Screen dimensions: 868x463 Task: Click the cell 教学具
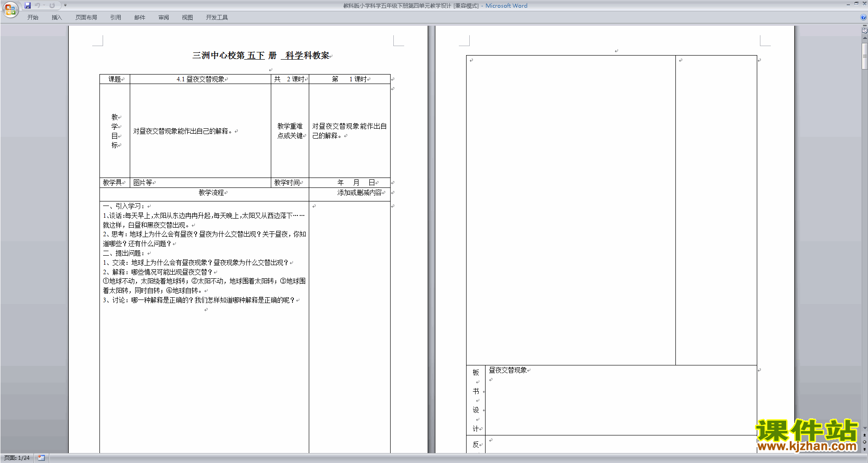(115, 182)
